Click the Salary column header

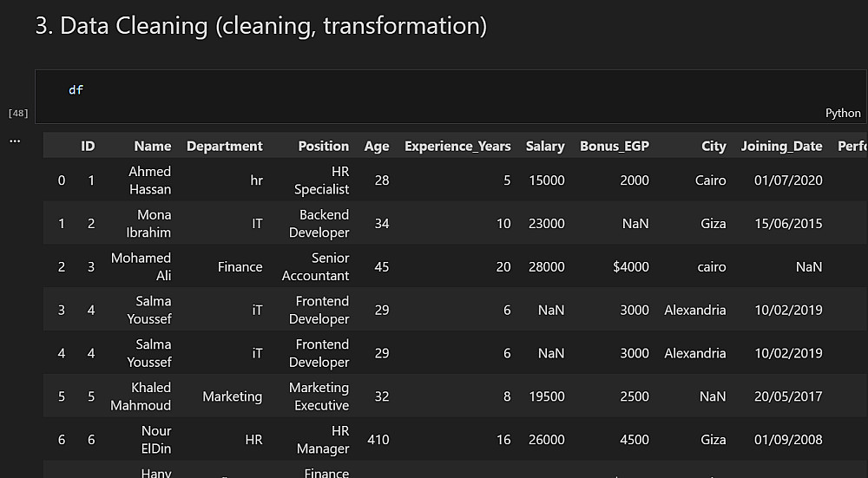pyautogui.click(x=545, y=146)
